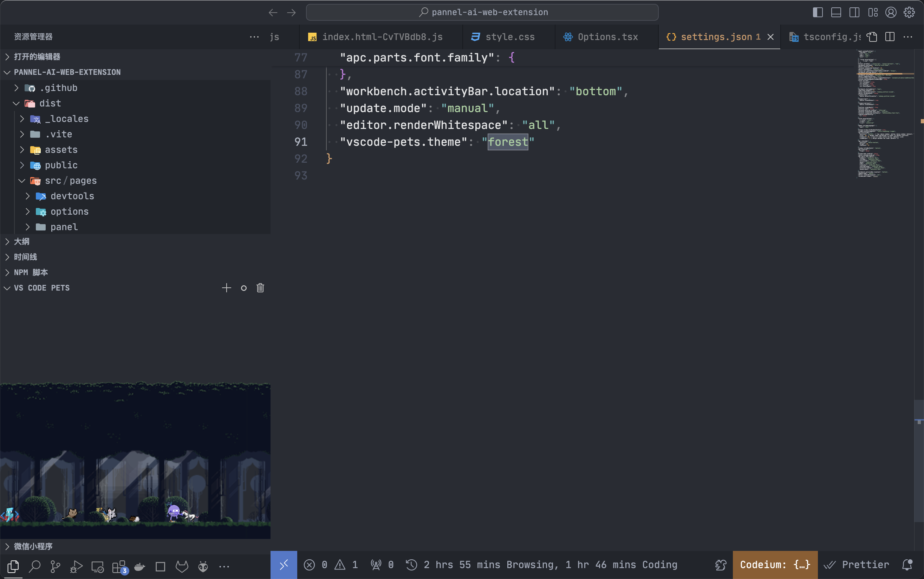Click the Run and Debug icon

tap(76, 566)
